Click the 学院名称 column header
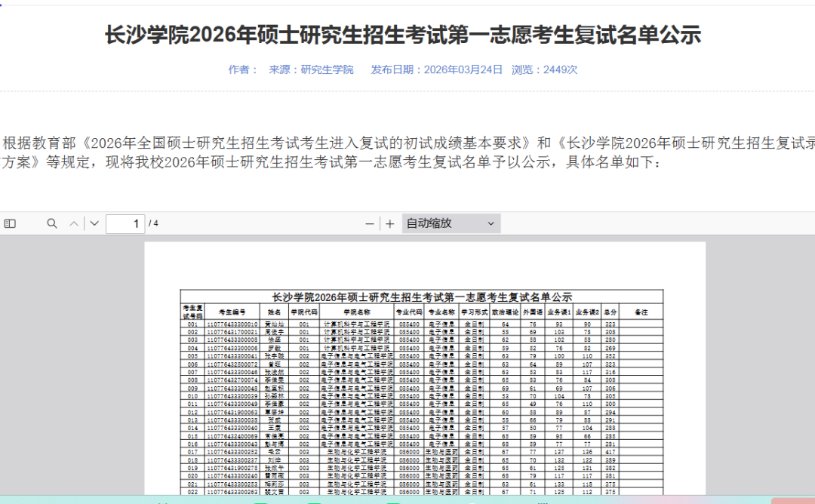This screenshot has height=504, width=815. coord(357,312)
